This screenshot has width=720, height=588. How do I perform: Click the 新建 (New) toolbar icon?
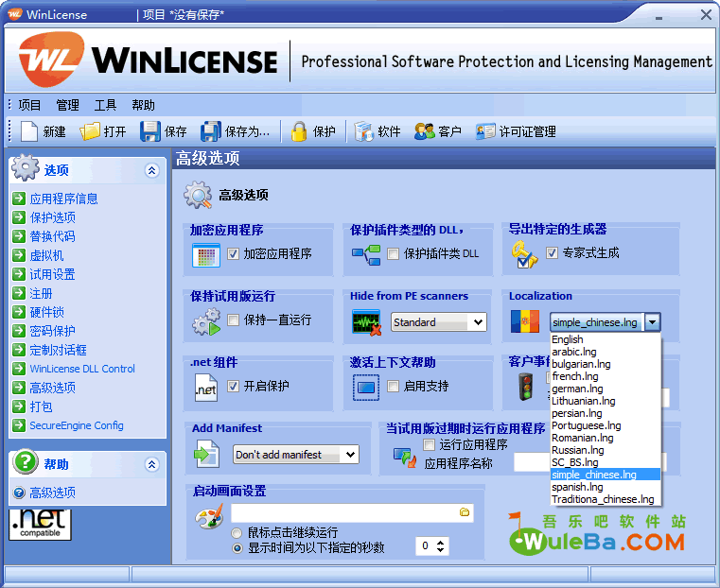29,131
